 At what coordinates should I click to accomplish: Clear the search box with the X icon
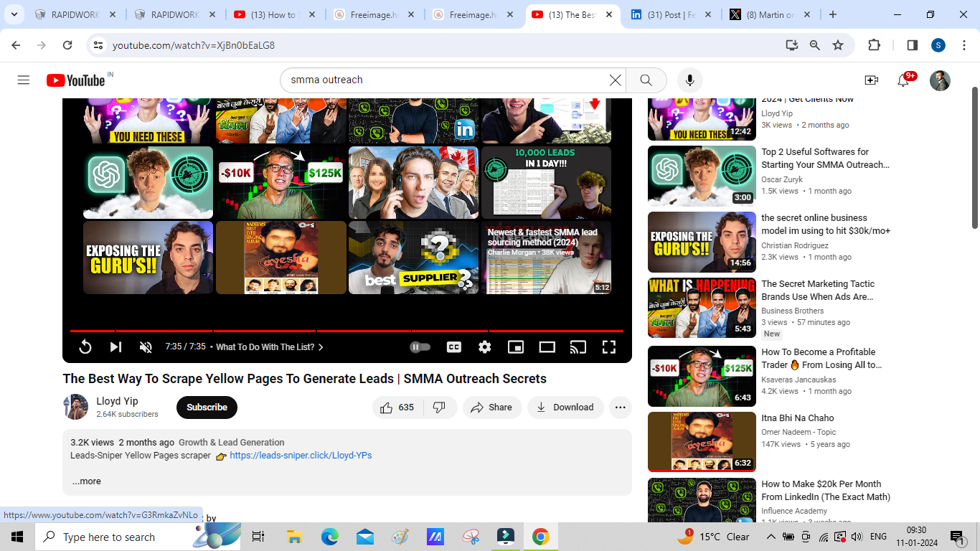pyautogui.click(x=616, y=80)
